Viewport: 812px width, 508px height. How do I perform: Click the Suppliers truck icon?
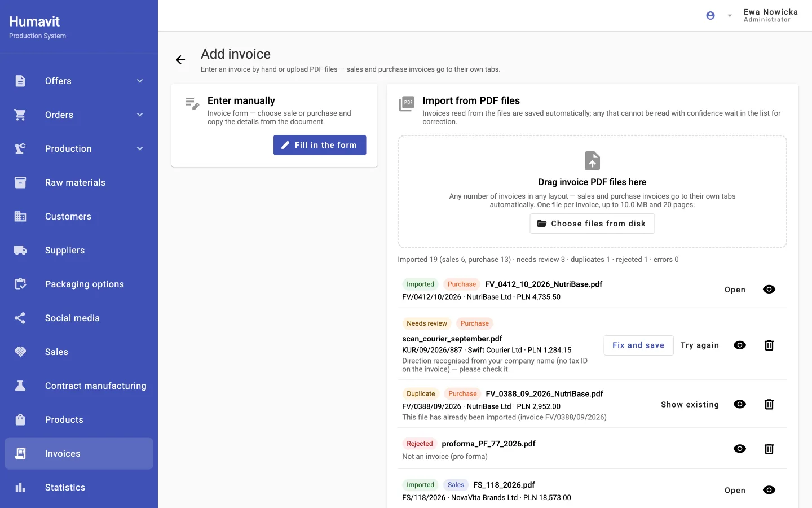pos(20,250)
